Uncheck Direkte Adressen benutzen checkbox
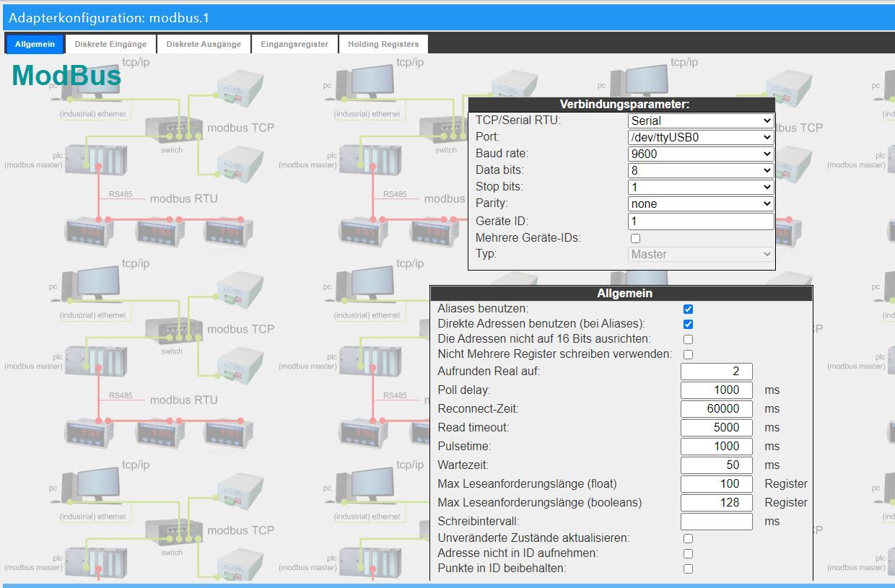The image size is (895, 588). pos(688,324)
